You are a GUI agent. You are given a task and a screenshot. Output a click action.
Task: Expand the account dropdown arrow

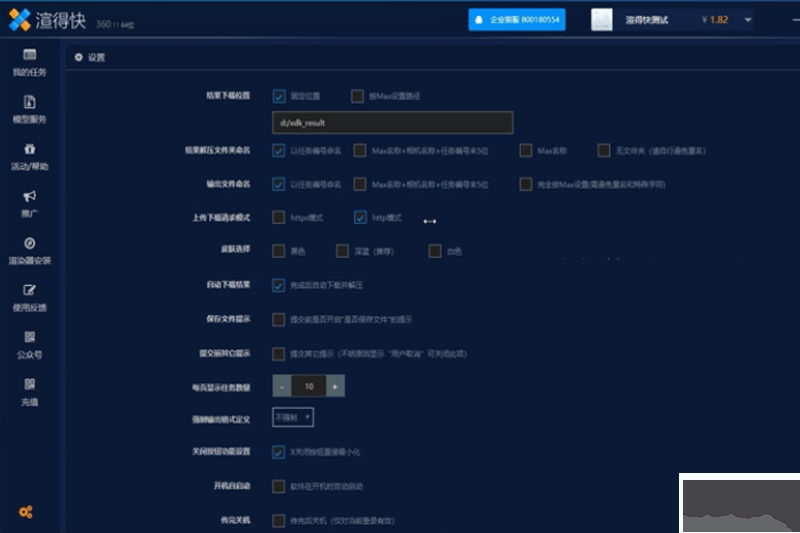pos(748,20)
